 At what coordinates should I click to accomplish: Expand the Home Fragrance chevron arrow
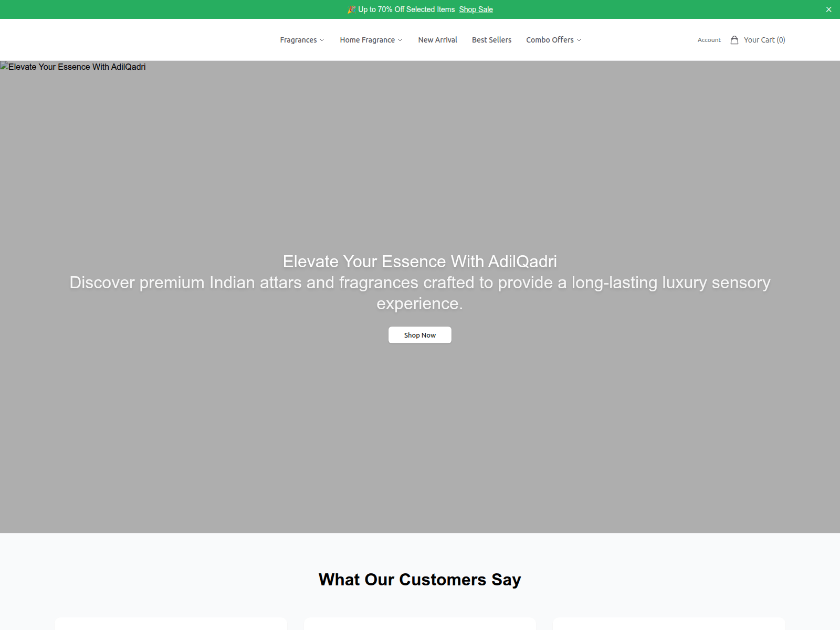pyautogui.click(x=400, y=40)
